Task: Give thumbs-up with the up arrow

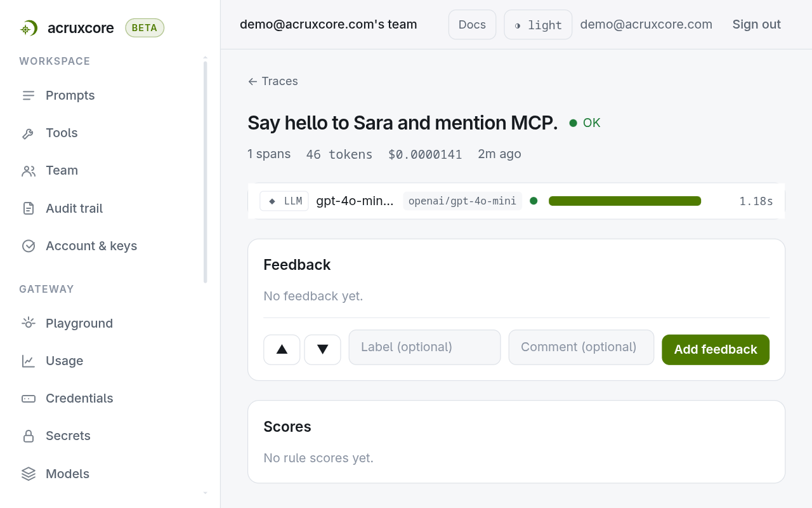Action: pyautogui.click(x=282, y=349)
